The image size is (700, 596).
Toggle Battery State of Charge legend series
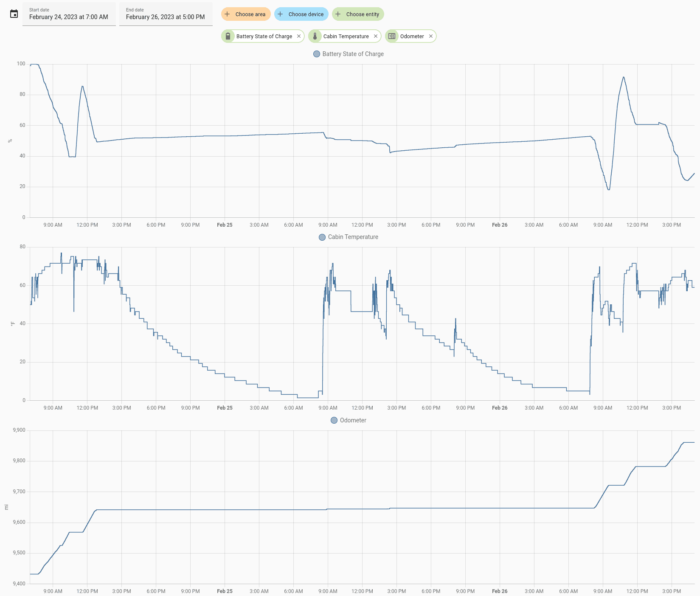[349, 54]
